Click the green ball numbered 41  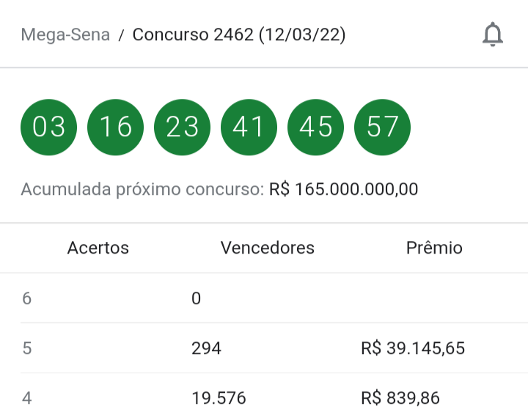[249, 128]
